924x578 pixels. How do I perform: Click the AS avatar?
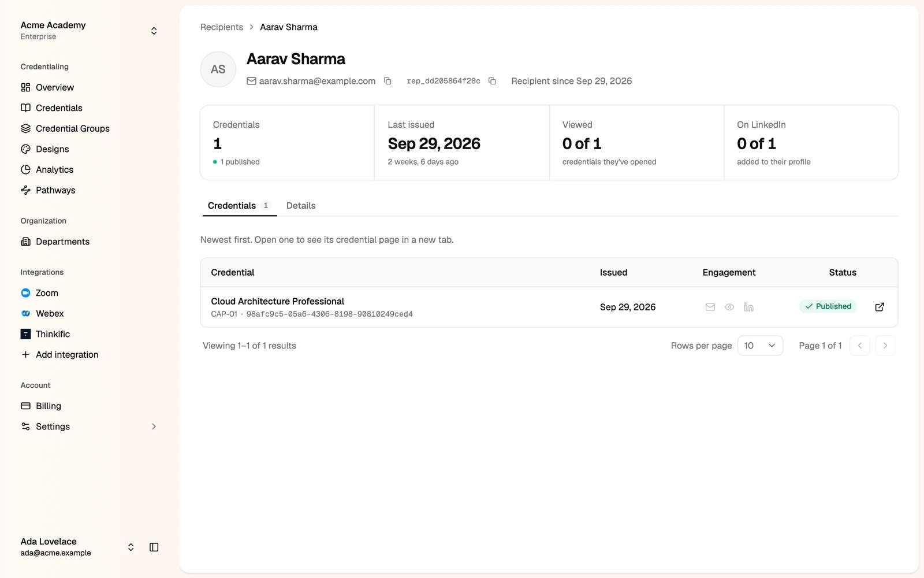click(218, 69)
